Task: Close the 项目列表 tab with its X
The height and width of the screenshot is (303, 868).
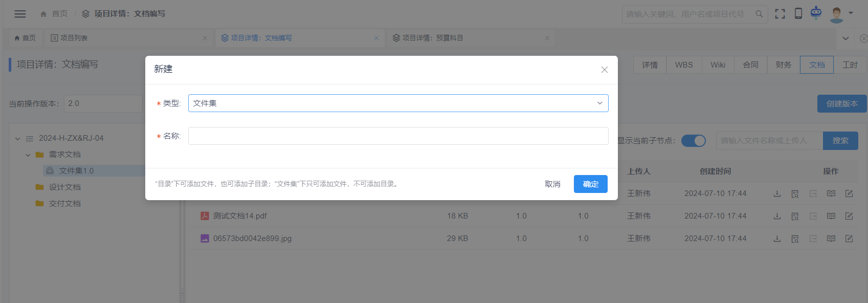Action: (x=205, y=38)
